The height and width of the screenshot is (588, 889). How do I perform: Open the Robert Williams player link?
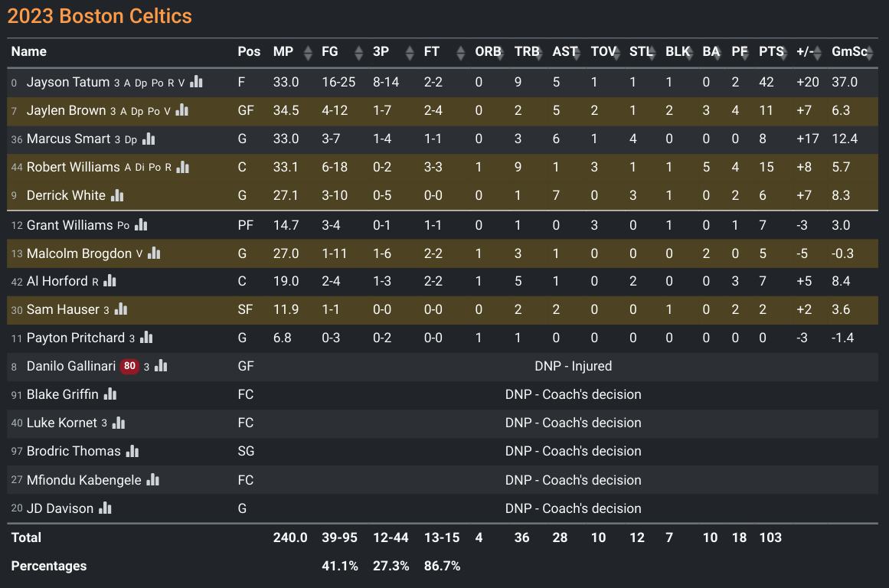(x=74, y=167)
